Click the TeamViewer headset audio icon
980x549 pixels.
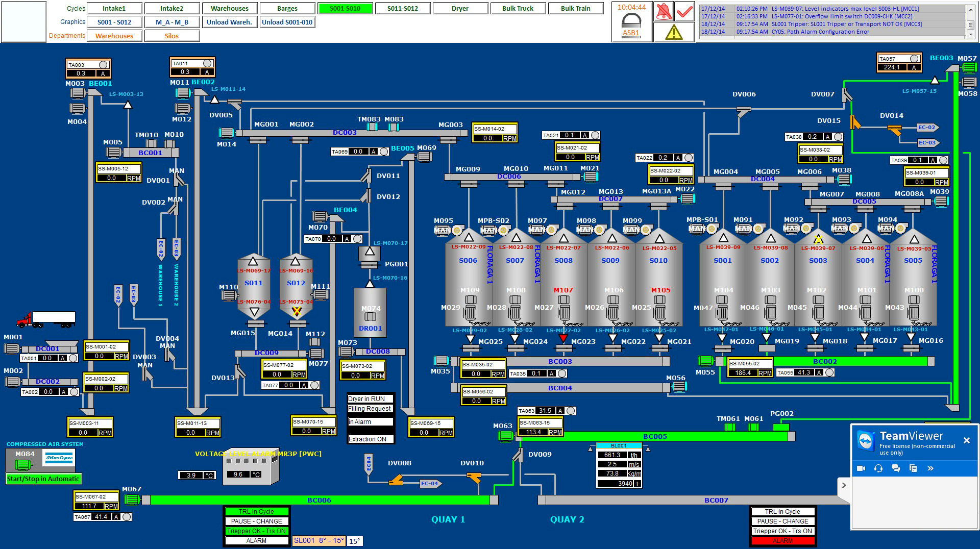[878, 468]
